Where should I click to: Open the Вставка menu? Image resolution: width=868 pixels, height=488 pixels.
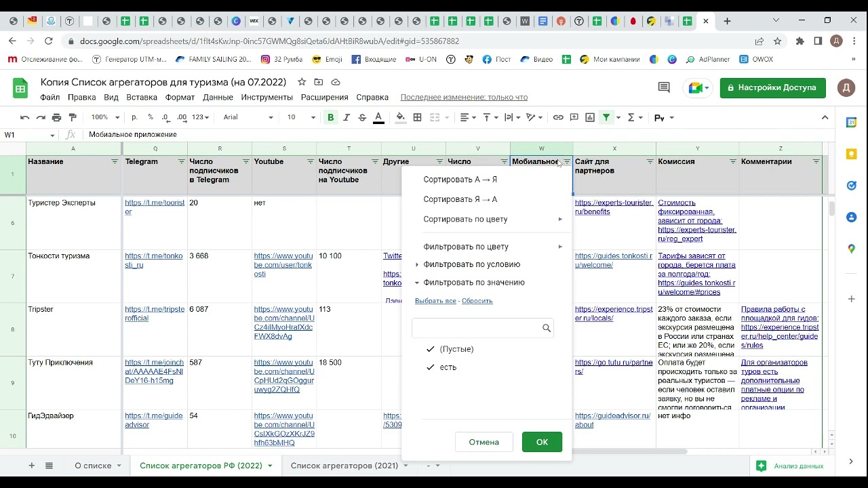[142, 97]
